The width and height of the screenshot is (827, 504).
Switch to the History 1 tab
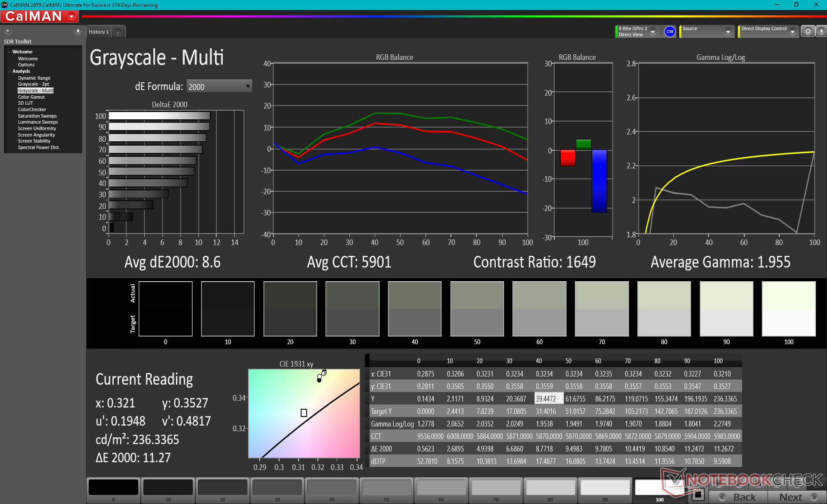click(x=99, y=32)
